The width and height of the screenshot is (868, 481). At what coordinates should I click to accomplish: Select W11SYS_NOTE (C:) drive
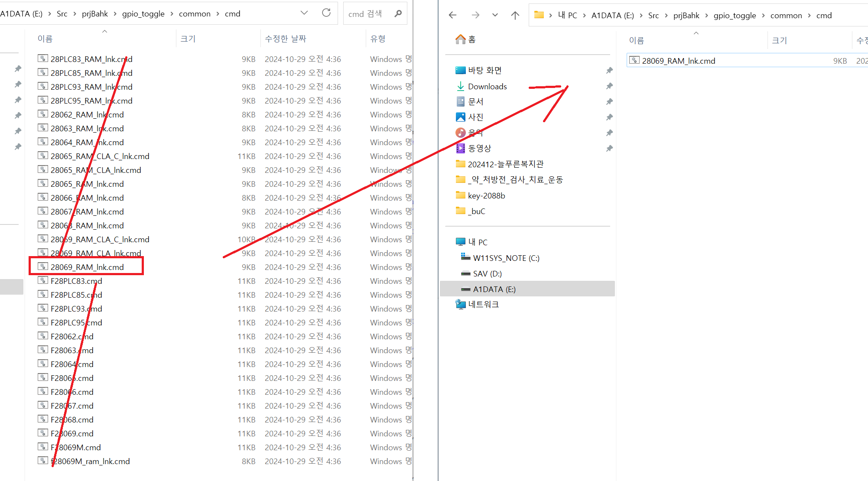coord(506,258)
